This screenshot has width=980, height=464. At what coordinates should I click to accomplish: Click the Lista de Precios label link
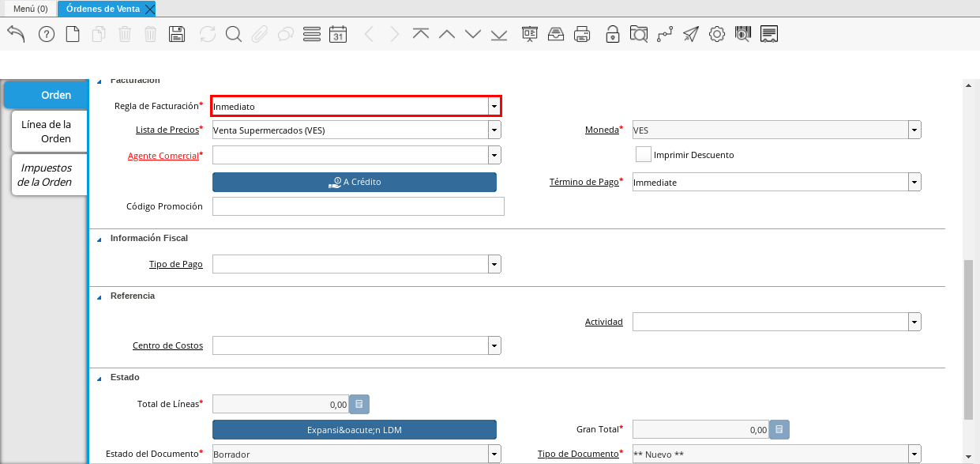(167, 130)
